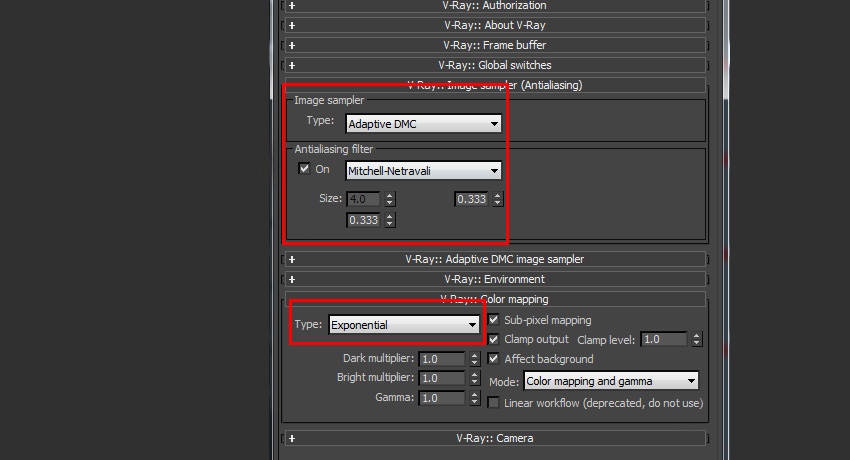The image size is (850, 460).
Task: Open the Color mapping Type dropdown
Action: click(404, 325)
